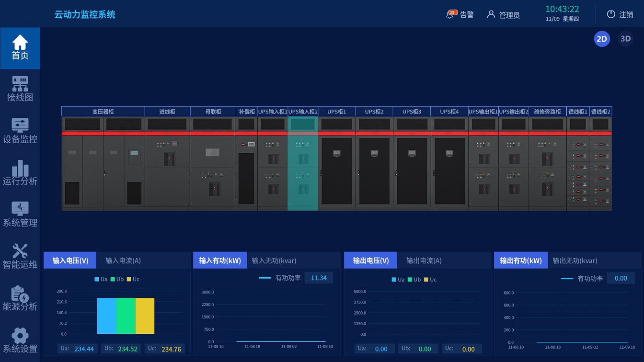644x362 pixels.
Task: Select the 变压器柜 transformer cabinet label
Action: coord(103,112)
